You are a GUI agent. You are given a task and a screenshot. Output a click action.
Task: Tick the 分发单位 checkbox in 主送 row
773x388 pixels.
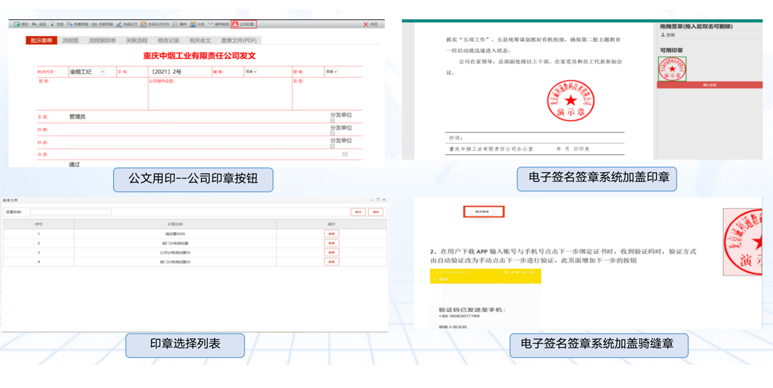[332, 120]
